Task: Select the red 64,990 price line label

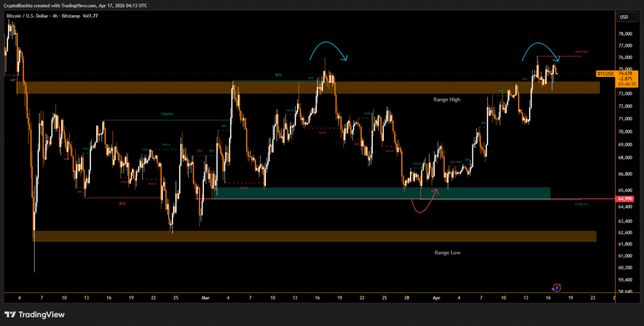Action: click(625, 199)
